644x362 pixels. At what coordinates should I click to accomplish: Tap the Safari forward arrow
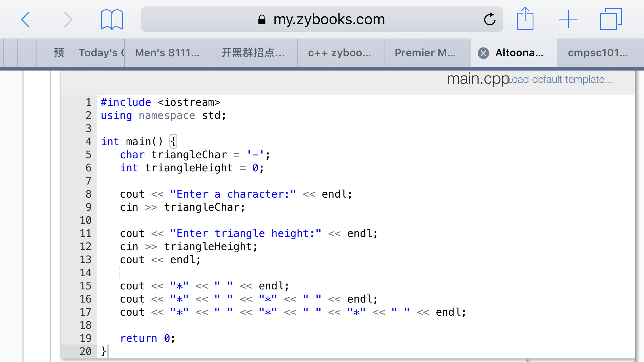point(68,20)
